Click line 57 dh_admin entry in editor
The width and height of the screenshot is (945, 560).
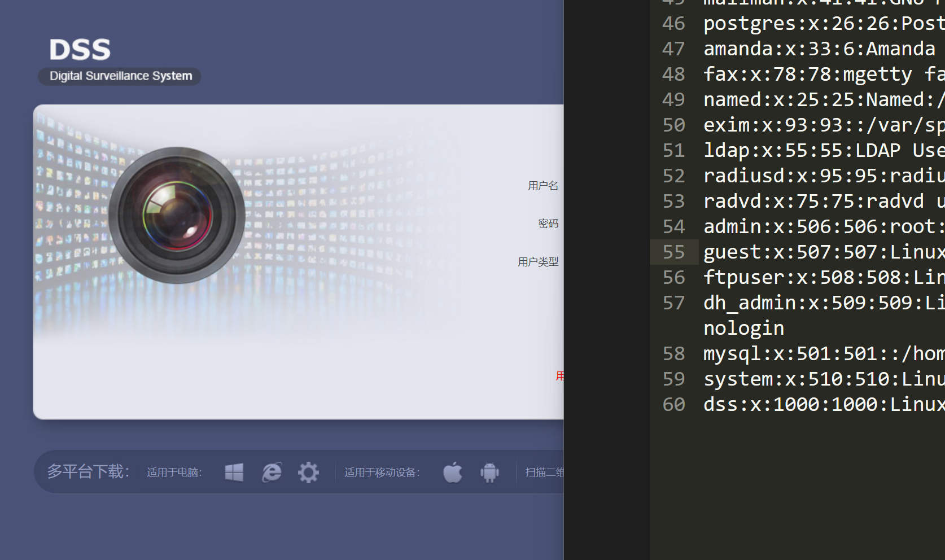[x=824, y=303]
